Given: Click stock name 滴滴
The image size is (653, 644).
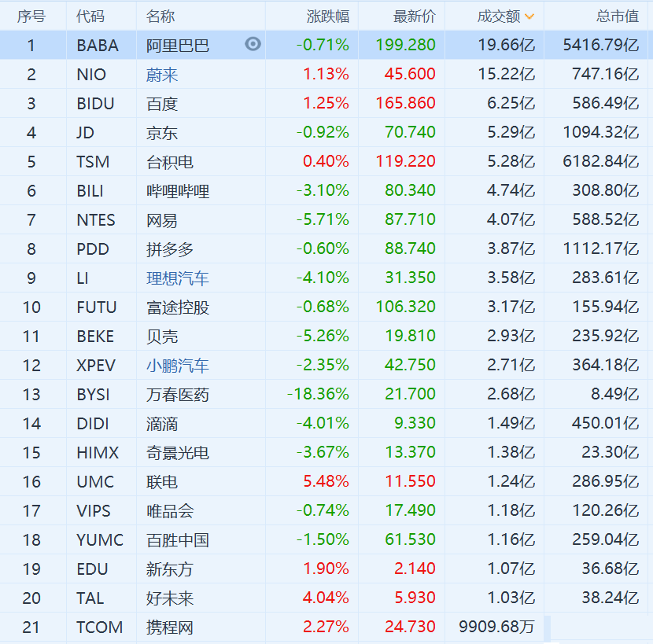Looking at the screenshot, I should tap(162, 423).
